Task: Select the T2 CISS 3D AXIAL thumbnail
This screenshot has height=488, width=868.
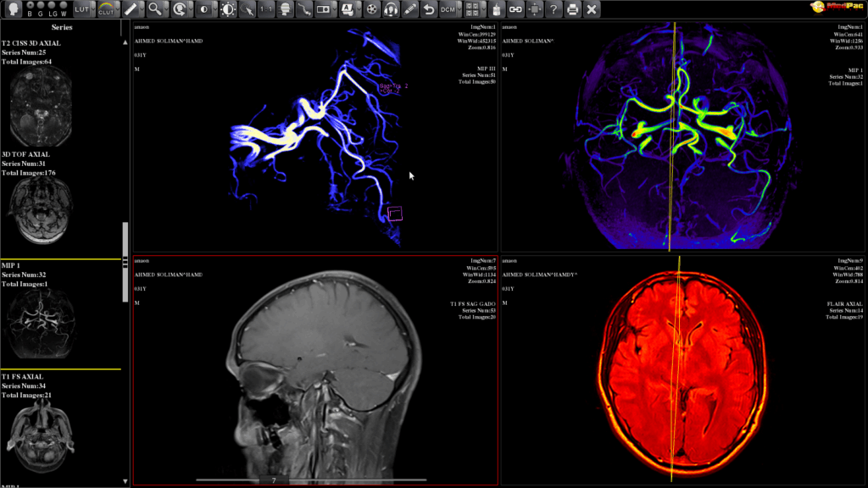Action: 41,106
